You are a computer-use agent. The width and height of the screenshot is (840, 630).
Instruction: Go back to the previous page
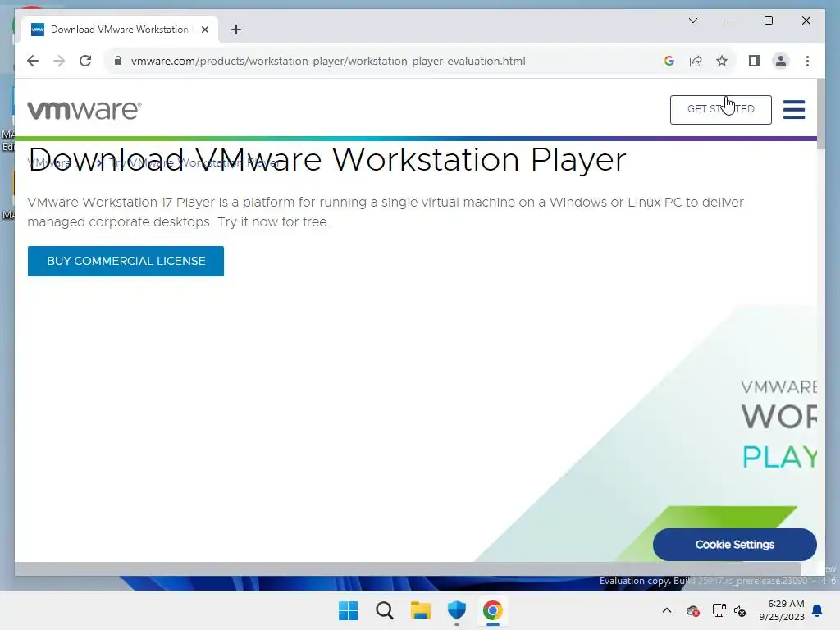click(33, 61)
